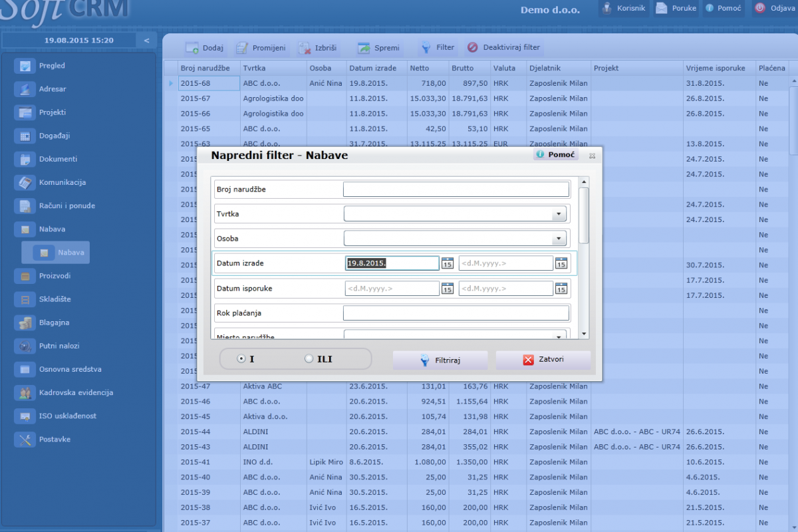The image size is (798, 532).
Task: Click Deaktiviraj filter toolbar button
Action: [503, 48]
